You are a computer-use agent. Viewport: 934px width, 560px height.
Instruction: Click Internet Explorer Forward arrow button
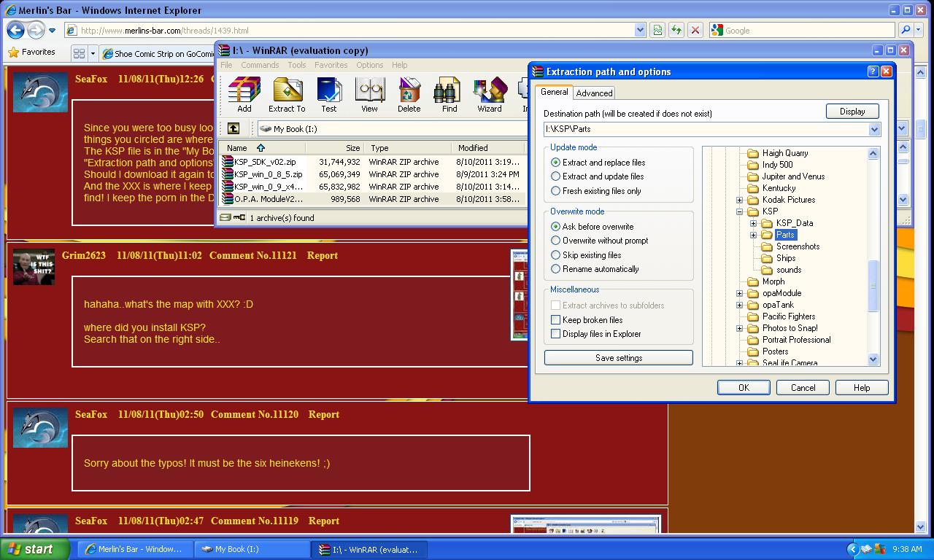tap(35, 30)
